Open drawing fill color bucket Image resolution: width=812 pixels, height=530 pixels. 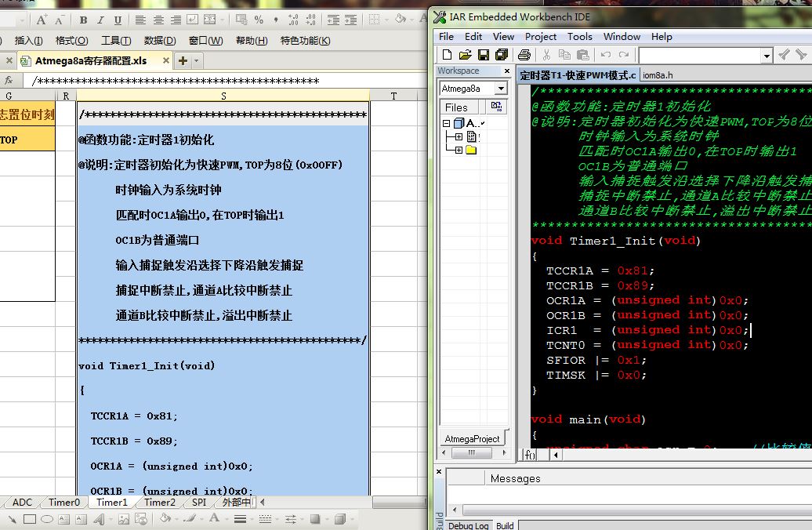[x=165, y=517]
